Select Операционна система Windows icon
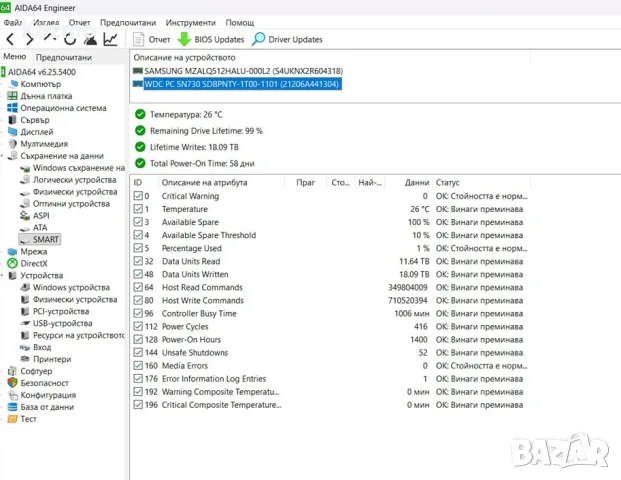This screenshot has height=480, width=621. (x=13, y=108)
